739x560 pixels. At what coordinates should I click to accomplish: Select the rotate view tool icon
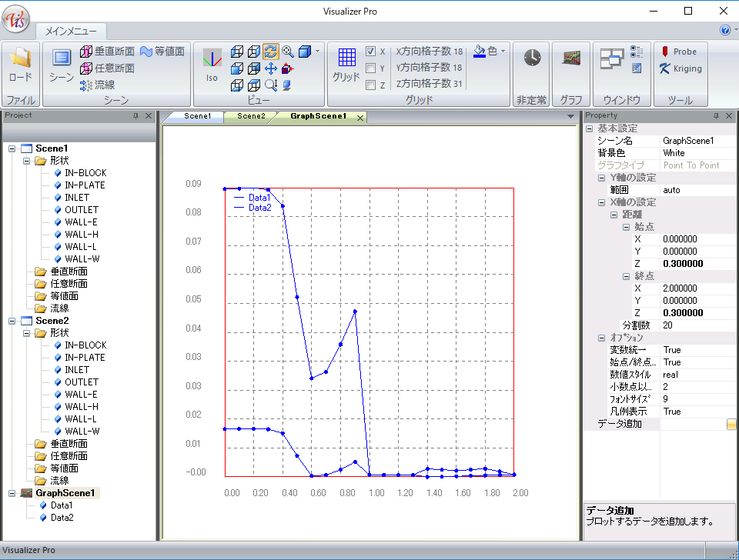coord(270,52)
